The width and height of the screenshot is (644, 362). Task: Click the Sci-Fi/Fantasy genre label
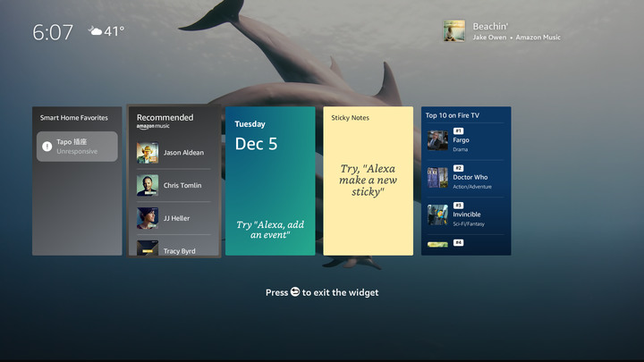(x=469, y=224)
